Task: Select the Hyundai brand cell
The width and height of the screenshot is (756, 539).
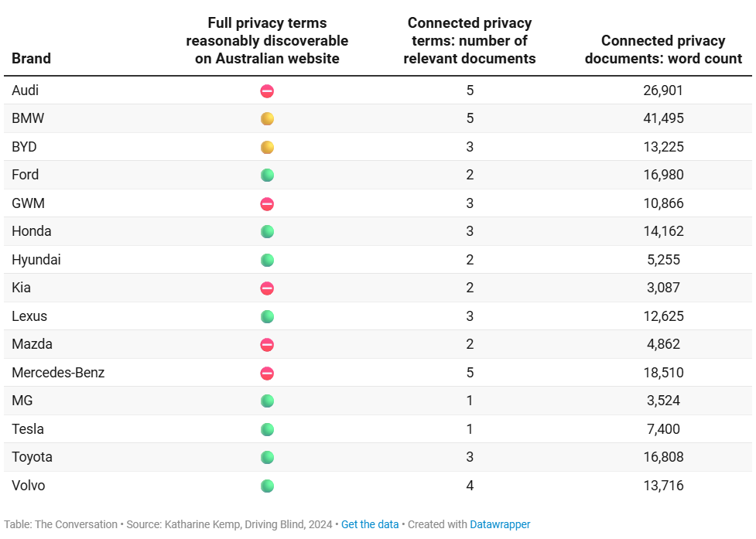Action: pos(36,260)
